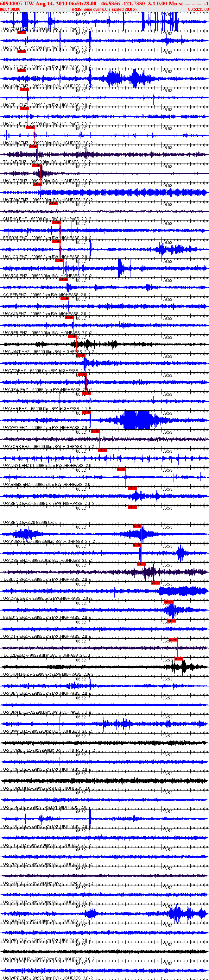Click the start time label 06:51:08.00
209x980 pixels.
pos(10,9)
